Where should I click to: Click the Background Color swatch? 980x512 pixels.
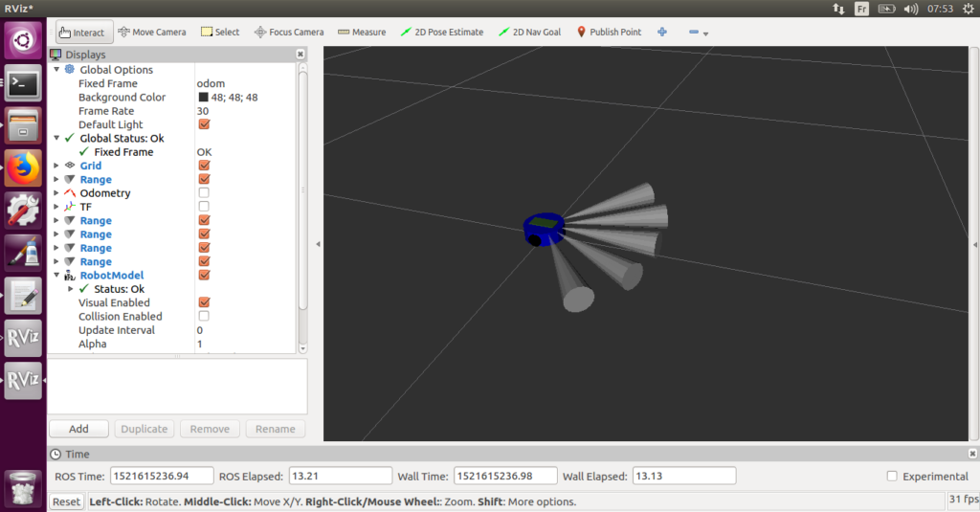(x=204, y=98)
